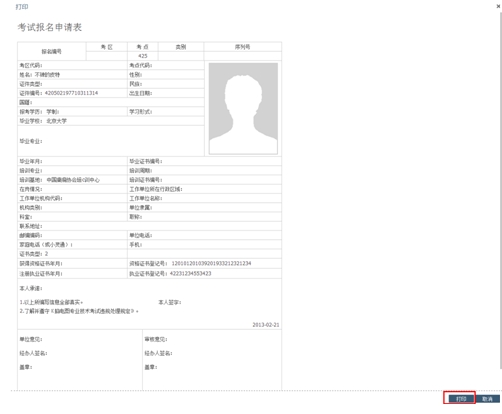502x414 pixels.
Task: Click the 考区代码 field label
Action: [x=31, y=65]
